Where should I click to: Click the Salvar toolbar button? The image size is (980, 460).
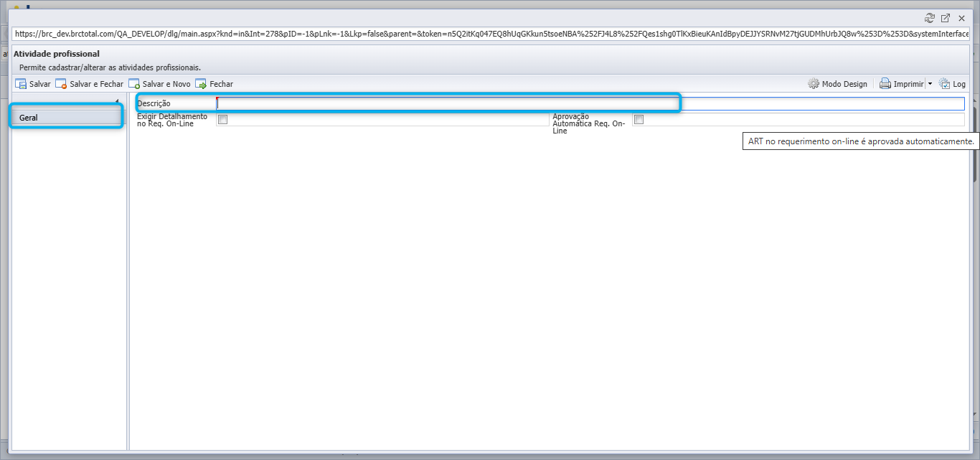(33, 84)
